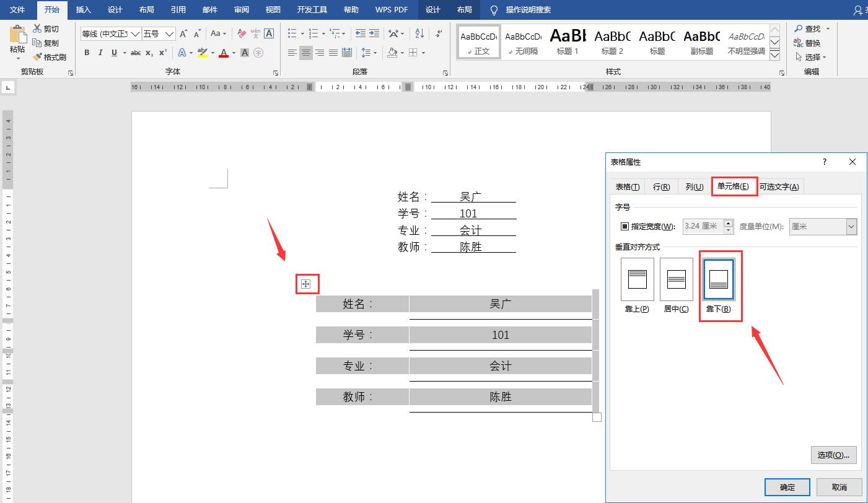Toggle bold formatting on selected text
The width and height of the screenshot is (868, 503).
(x=87, y=53)
